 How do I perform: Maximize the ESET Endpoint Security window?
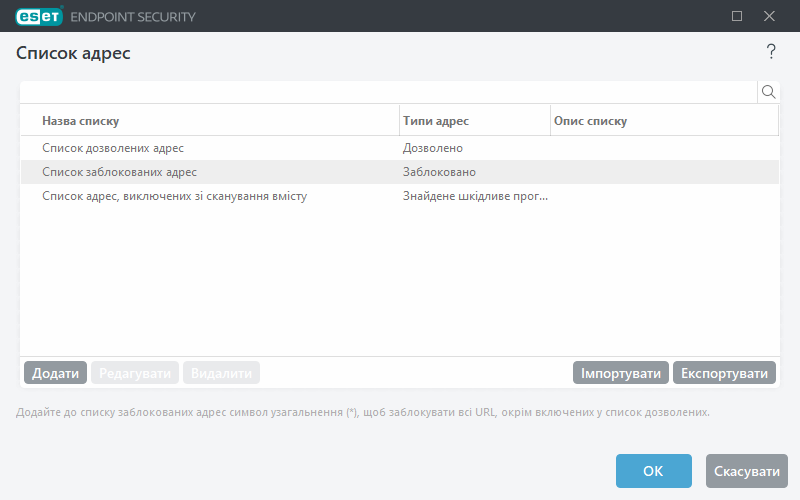point(737,16)
